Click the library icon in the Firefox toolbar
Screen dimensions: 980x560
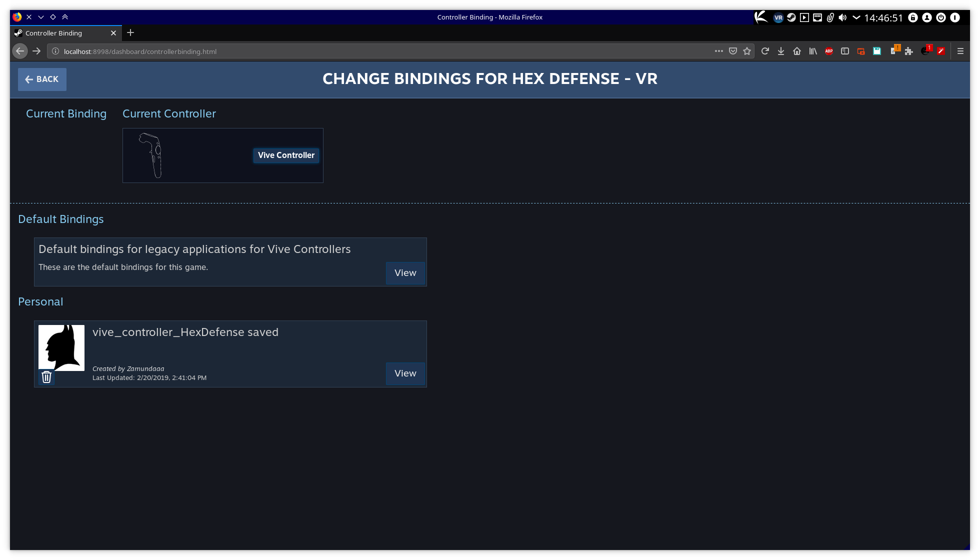[x=814, y=50]
